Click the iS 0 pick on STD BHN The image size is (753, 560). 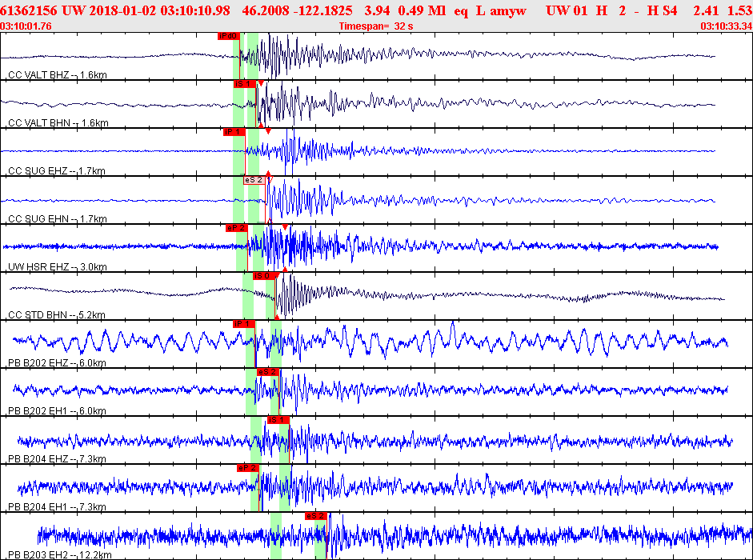(x=264, y=276)
